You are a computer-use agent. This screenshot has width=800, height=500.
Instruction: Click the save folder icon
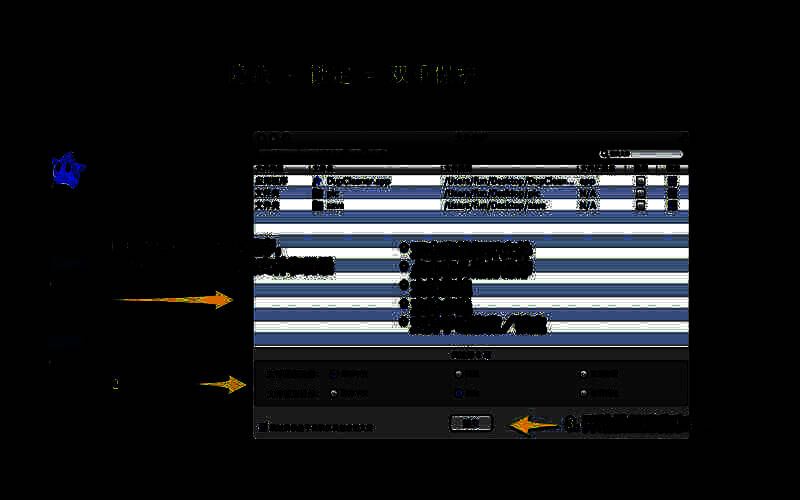pos(318,205)
